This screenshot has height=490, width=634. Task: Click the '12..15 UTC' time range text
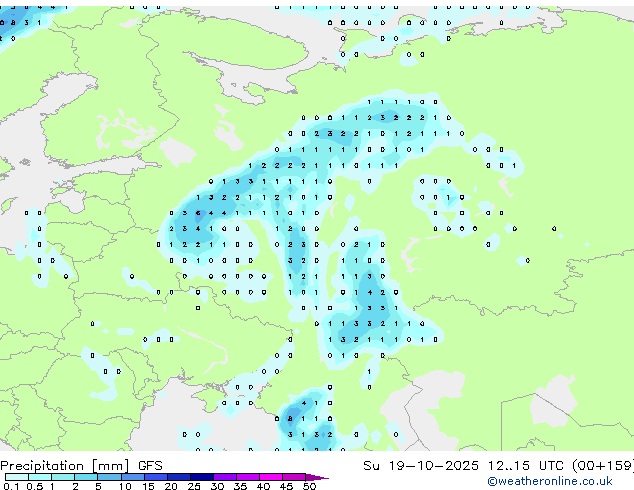525,466
